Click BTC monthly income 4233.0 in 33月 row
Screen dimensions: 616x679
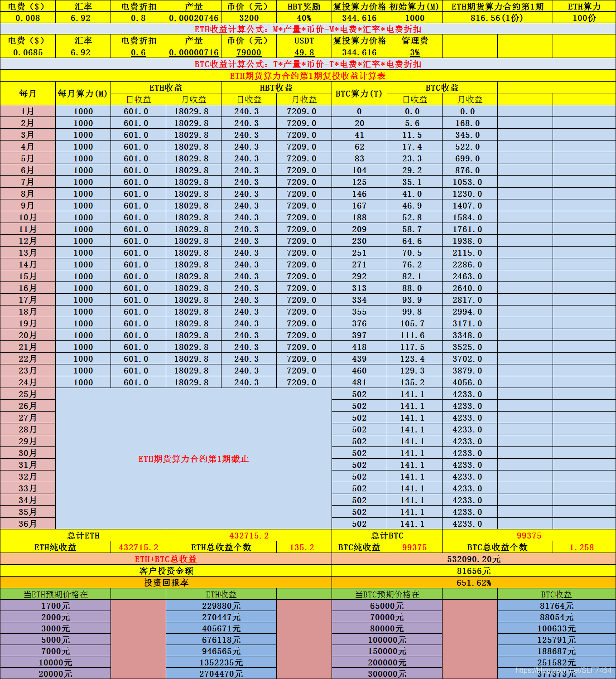470,489
